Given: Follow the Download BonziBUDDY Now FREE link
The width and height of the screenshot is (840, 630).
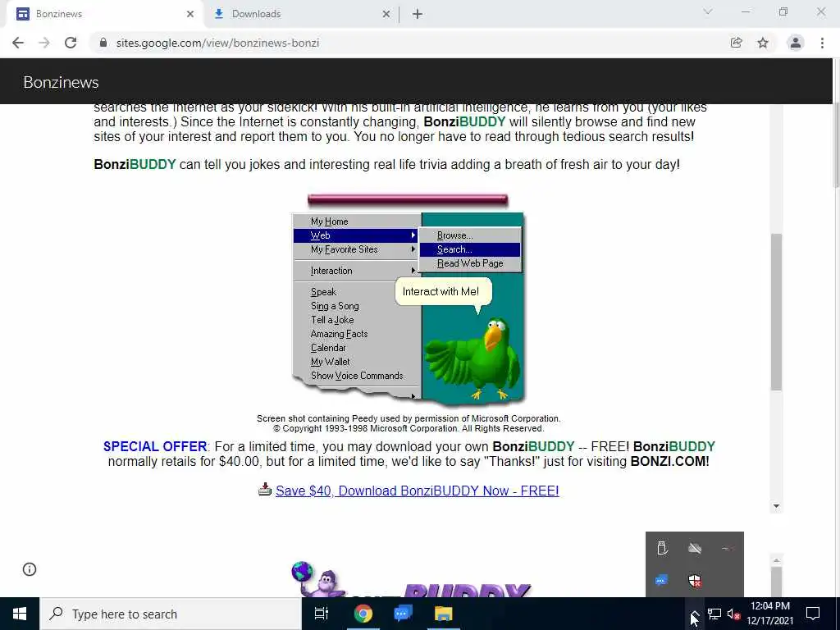Looking at the screenshot, I should click(x=417, y=491).
